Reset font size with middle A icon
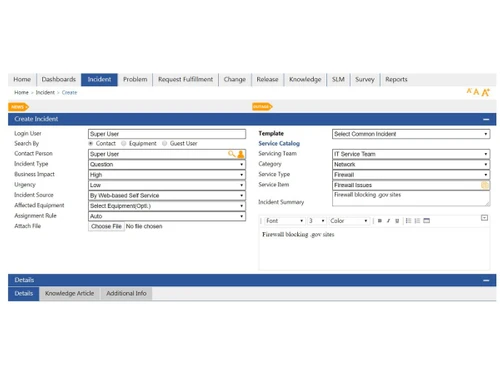Viewport: 500px width, 375px height. click(x=476, y=92)
